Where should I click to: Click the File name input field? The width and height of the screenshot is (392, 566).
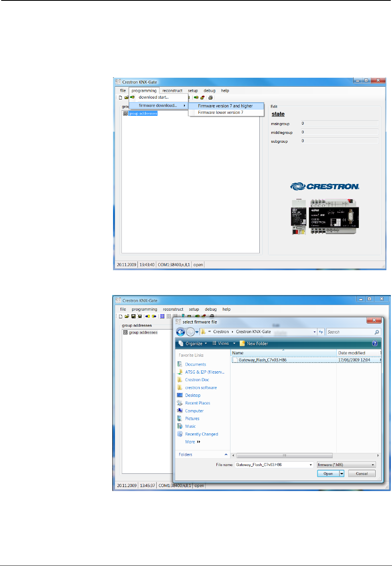271,465
